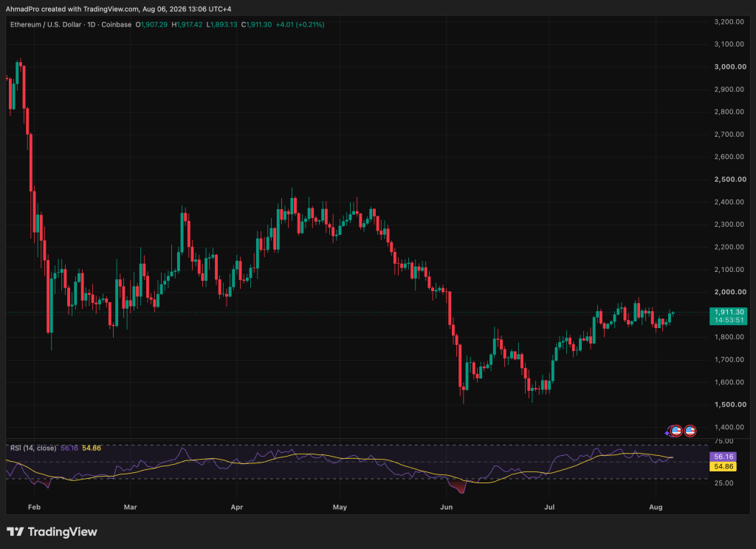Click the purple sparkle icon near the flags
This screenshot has height=549, width=756.
tap(667, 433)
